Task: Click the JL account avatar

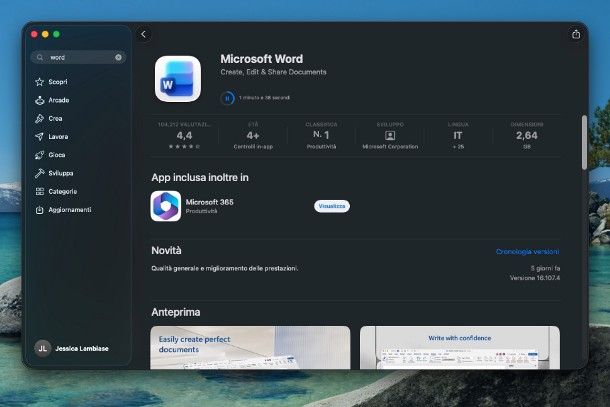Action: pyautogui.click(x=42, y=348)
